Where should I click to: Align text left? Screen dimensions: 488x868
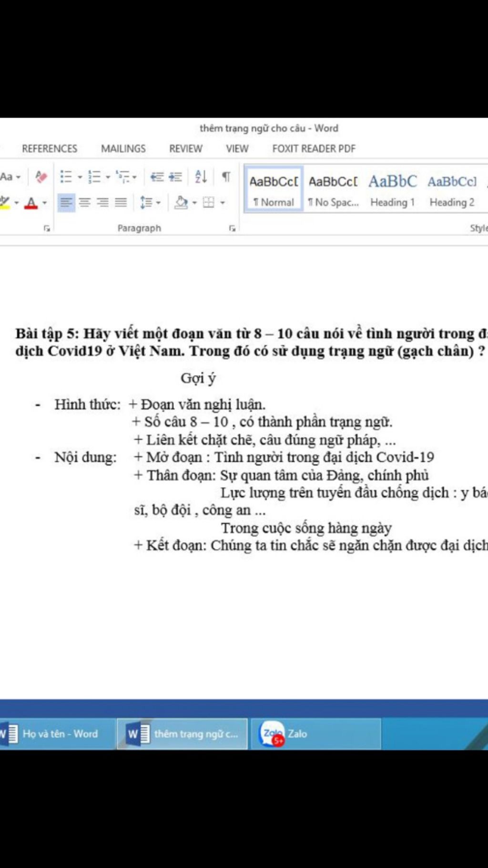[66, 203]
